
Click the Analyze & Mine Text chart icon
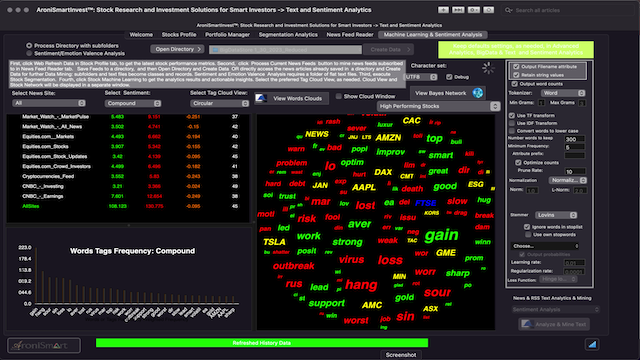[x=527, y=324]
